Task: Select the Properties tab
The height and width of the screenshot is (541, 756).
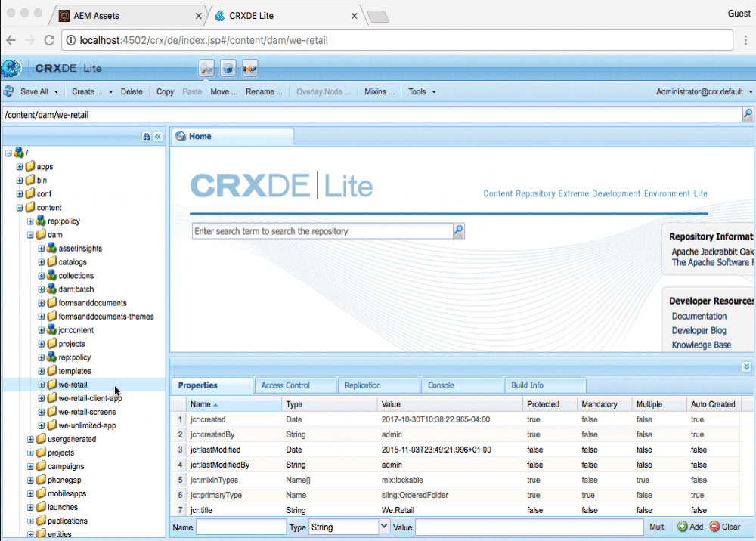Action: pos(212,385)
